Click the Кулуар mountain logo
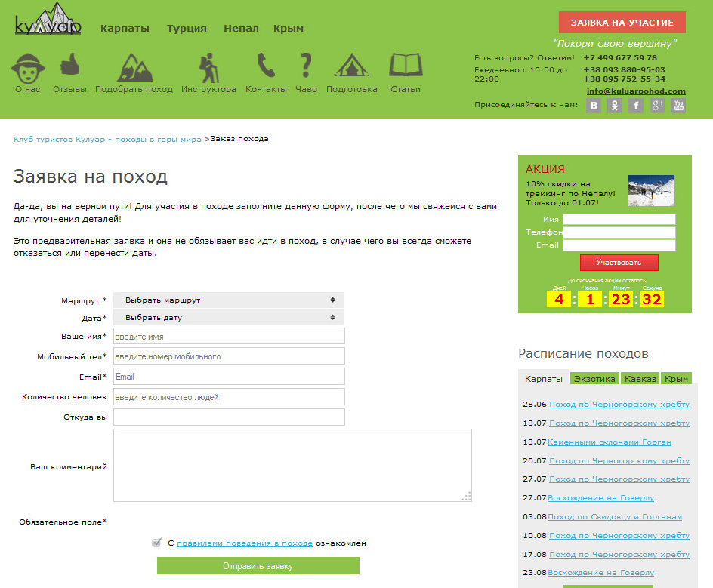Screen dimensions: 713x588 48,21
